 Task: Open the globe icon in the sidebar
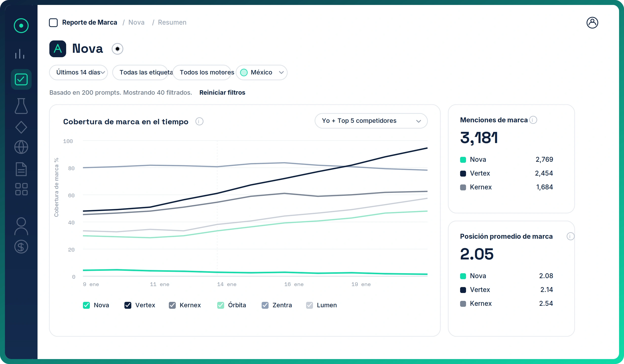(x=21, y=147)
